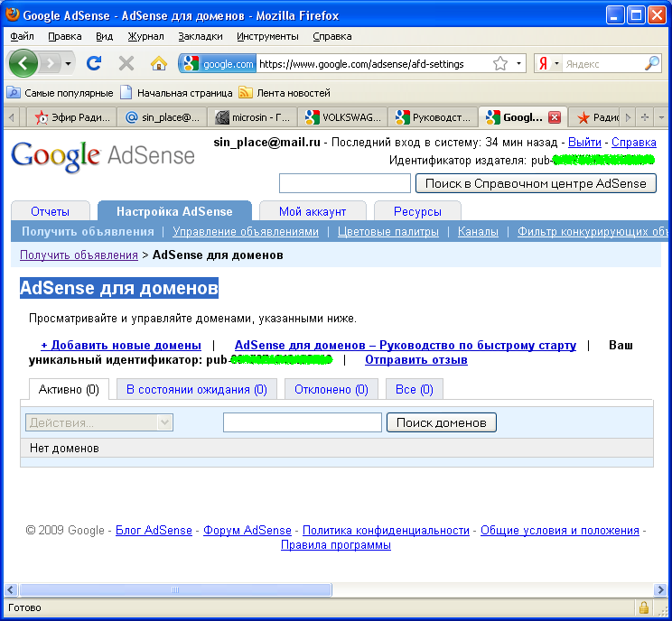Switch to the Руководст... tab
Screen dimensions: 672x621
point(434,117)
